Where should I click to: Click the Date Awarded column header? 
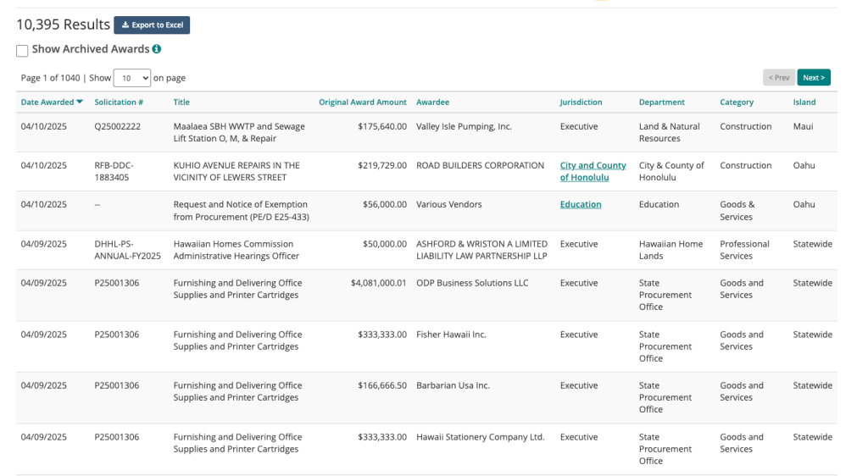pyautogui.click(x=47, y=102)
